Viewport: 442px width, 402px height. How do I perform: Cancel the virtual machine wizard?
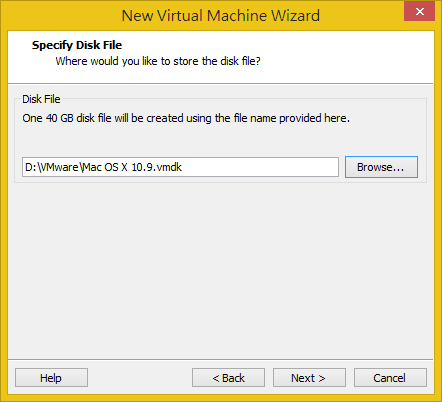coord(390,378)
